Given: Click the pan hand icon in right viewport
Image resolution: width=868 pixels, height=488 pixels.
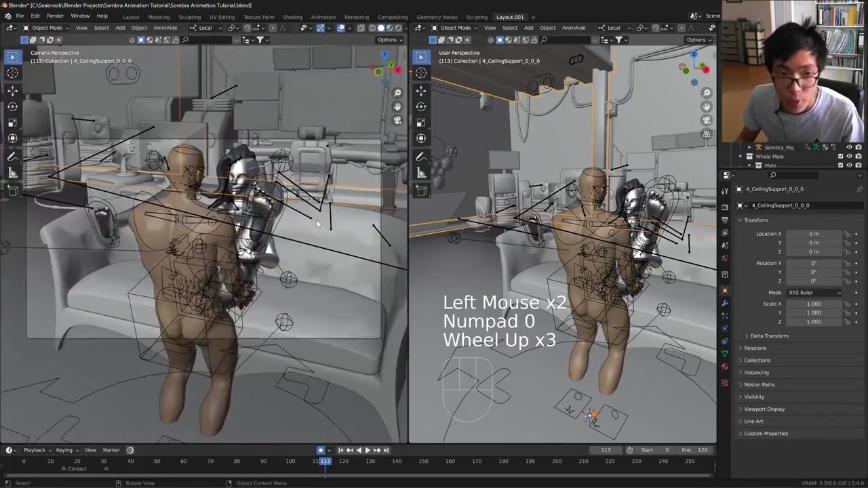Looking at the screenshot, I should (707, 106).
